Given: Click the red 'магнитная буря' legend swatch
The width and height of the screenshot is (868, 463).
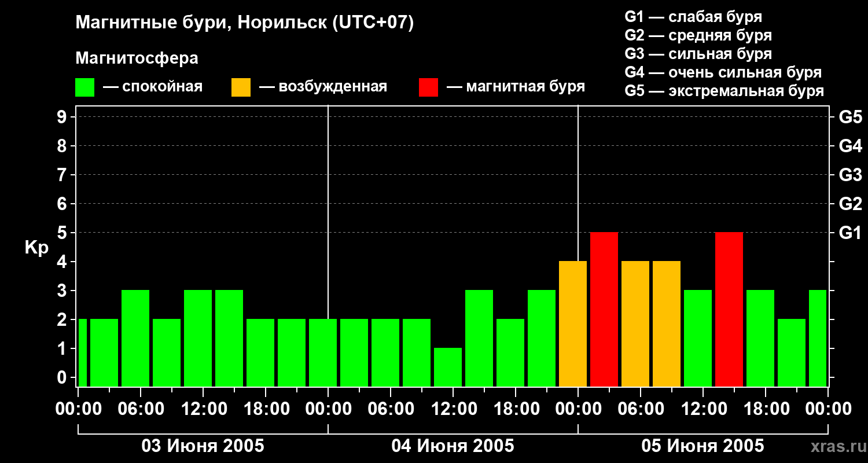Looking at the screenshot, I should coord(429,87).
